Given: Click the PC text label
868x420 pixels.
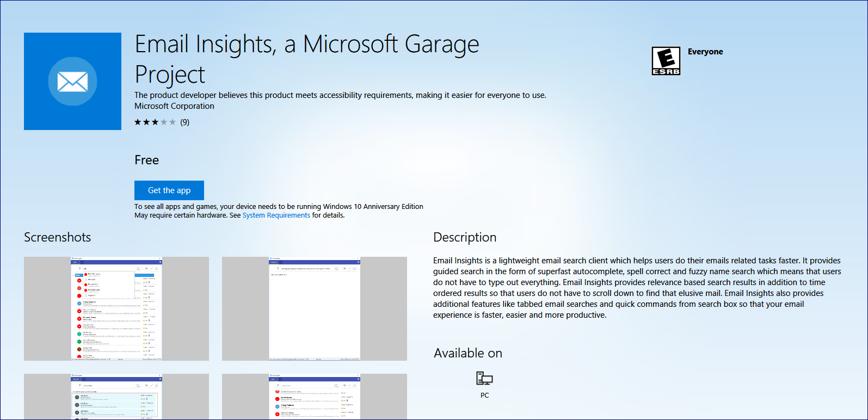Looking at the screenshot, I should coord(484,396).
